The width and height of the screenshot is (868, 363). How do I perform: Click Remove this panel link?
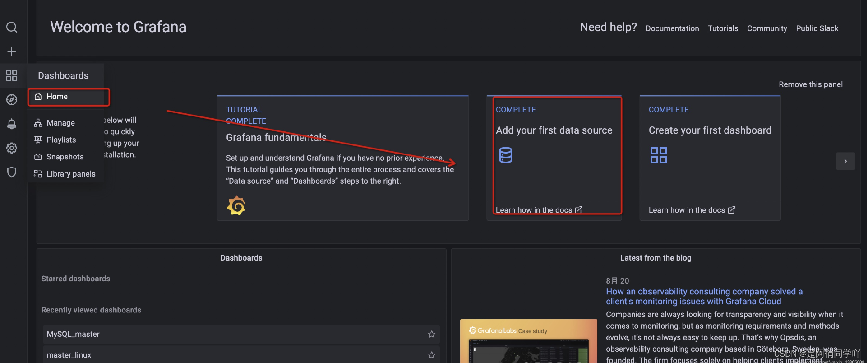tap(811, 84)
